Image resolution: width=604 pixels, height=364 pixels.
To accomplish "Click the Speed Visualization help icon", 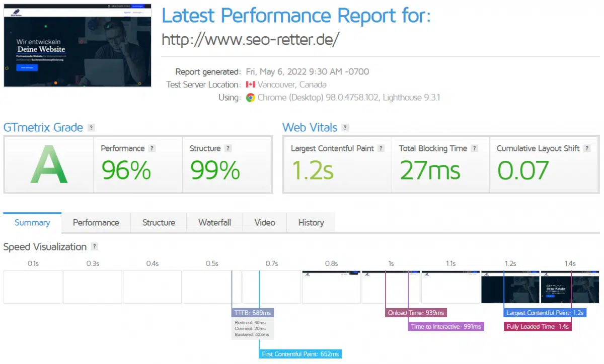I will click(x=95, y=247).
